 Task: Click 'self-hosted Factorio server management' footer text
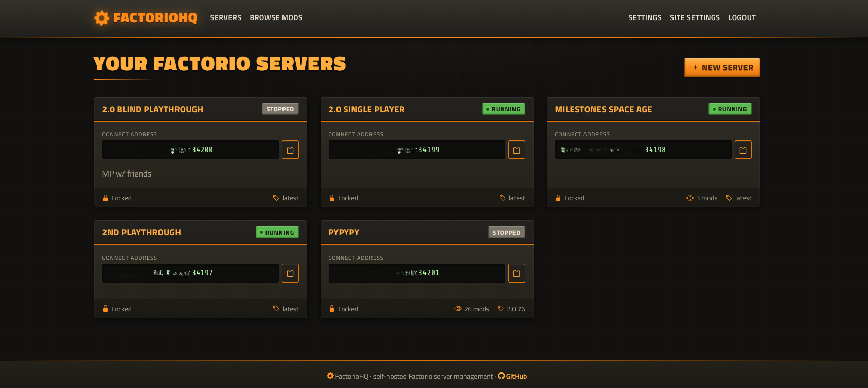[433, 376]
